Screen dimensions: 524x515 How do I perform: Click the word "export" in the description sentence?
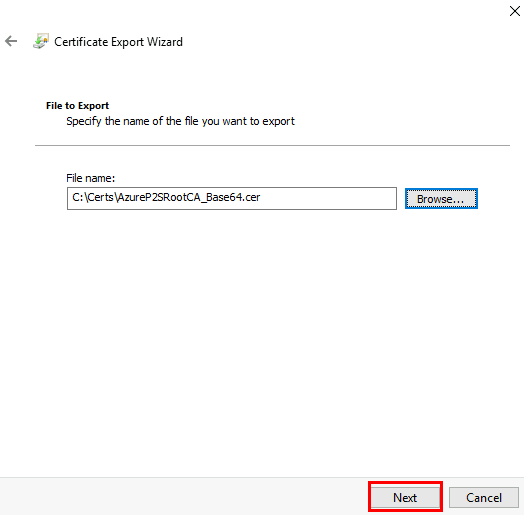pos(278,122)
